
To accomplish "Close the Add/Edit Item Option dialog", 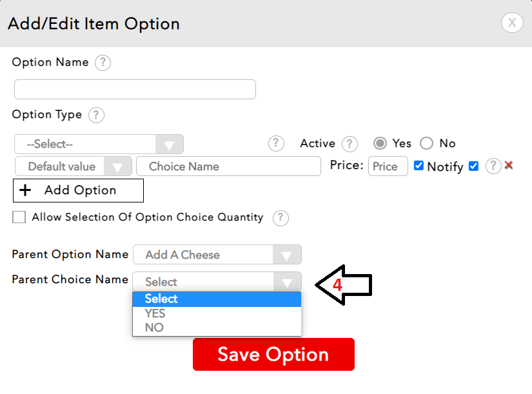I will tap(511, 23).
